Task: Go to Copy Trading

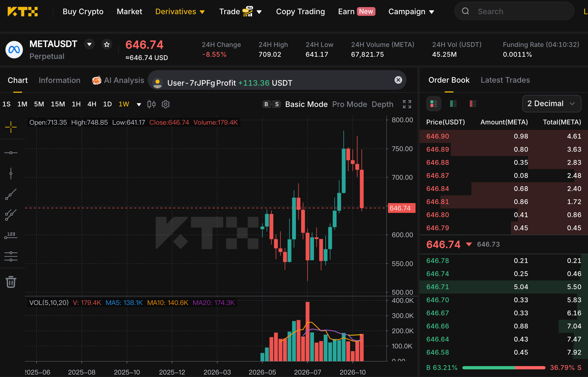Action: [x=300, y=11]
